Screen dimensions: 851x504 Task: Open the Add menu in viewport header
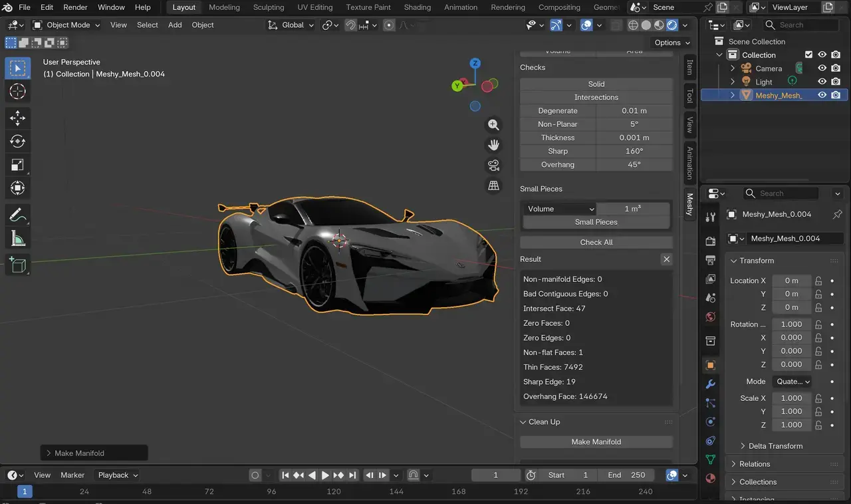[x=175, y=25]
